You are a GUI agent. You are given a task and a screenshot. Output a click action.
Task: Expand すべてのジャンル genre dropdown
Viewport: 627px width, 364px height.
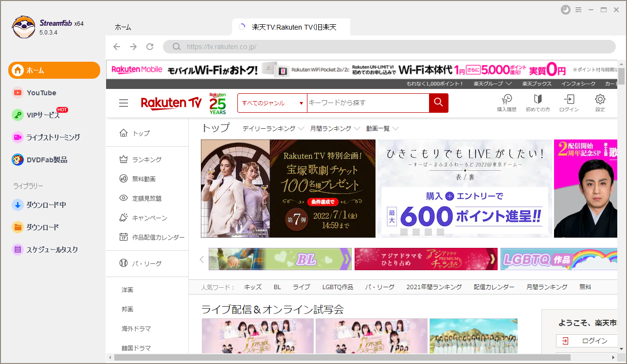(272, 103)
